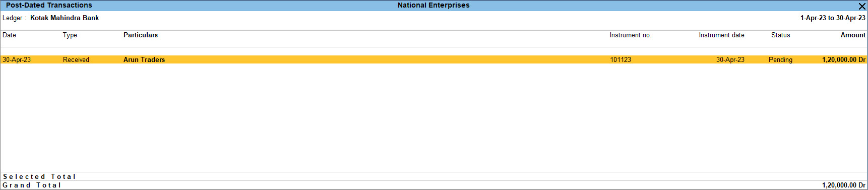Close the Post-Dated Transactions screen
Image resolution: width=868 pixels, height=190 pixels.
[862, 6]
